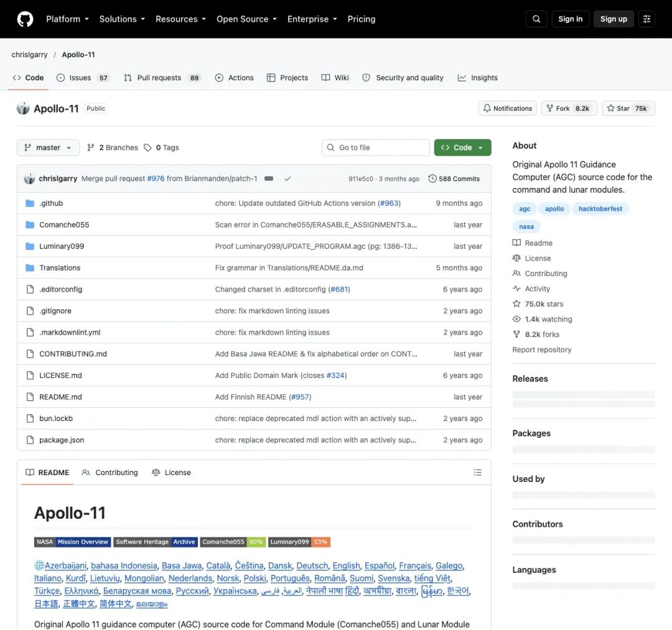Click the Apollo-11 repository avatar image

[23, 108]
